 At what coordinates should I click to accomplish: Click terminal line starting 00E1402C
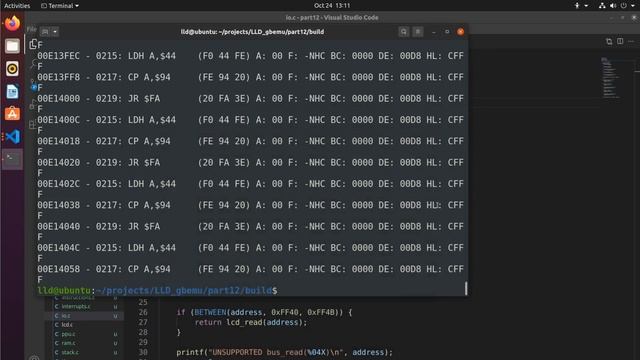(250, 184)
